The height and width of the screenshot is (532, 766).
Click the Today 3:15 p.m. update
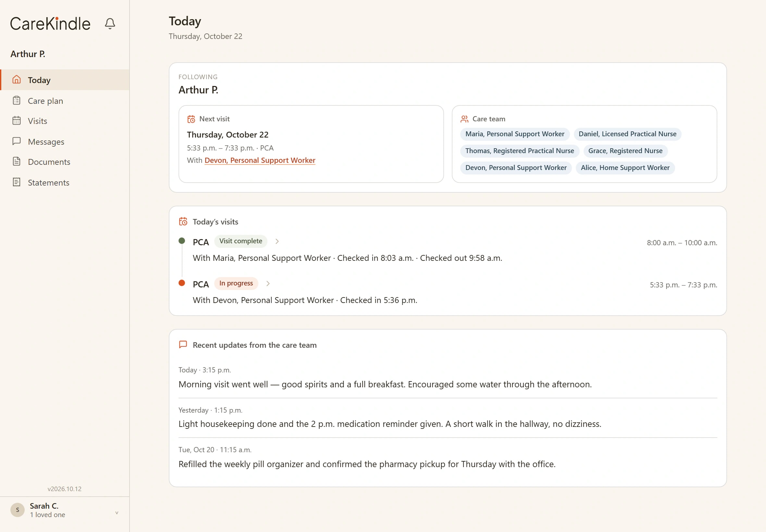pos(448,378)
